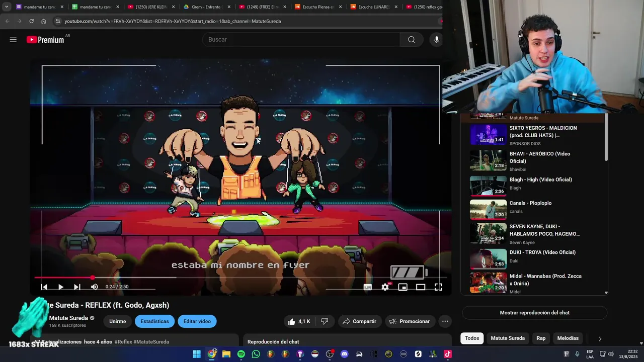
Task: Go to YouTube Premium home logo
Action: 45,40
